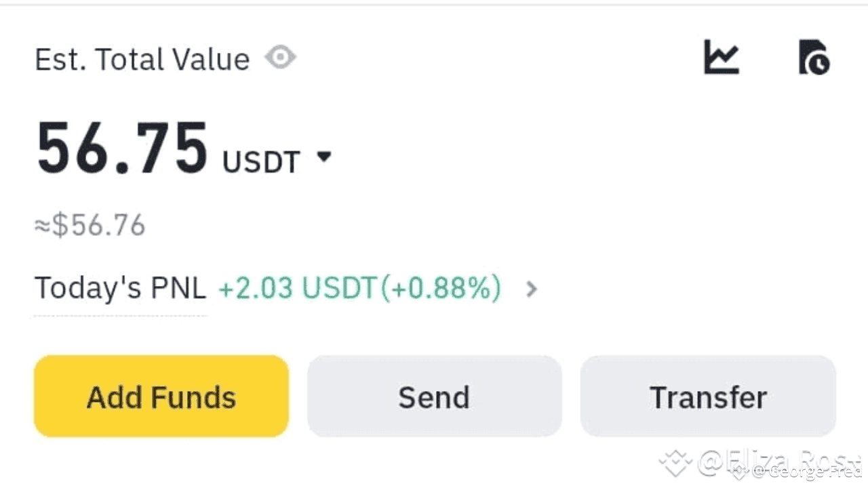Click the ≈$56.76 dollar estimate

point(90,226)
